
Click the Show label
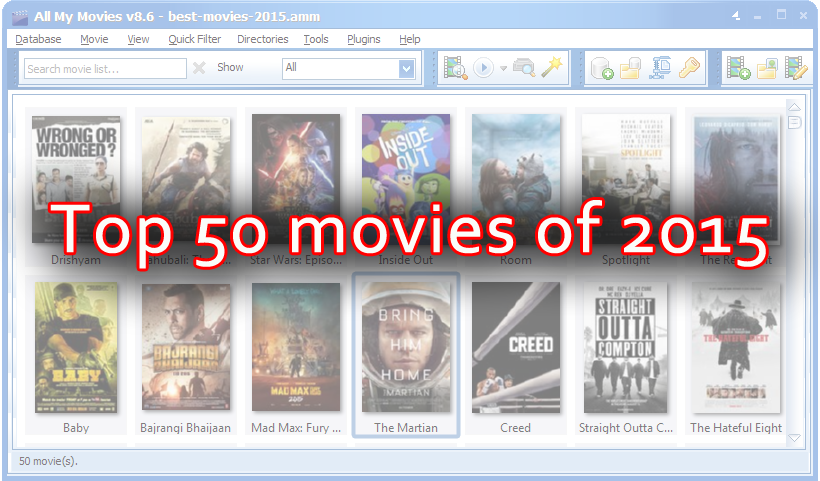[x=230, y=67]
